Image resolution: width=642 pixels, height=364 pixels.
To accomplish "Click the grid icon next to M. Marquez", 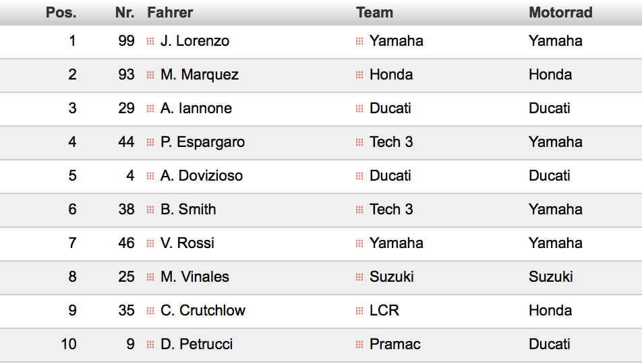I will pyautogui.click(x=150, y=75).
